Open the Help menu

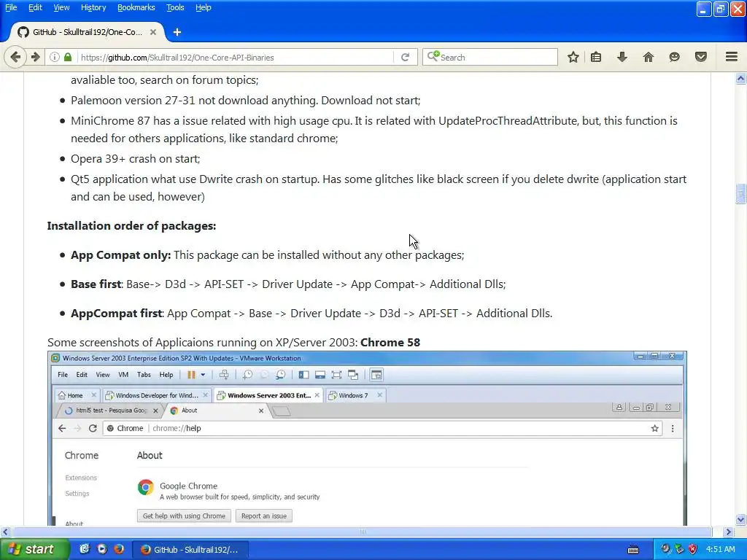pyautogui.click(x=204, y=7)
